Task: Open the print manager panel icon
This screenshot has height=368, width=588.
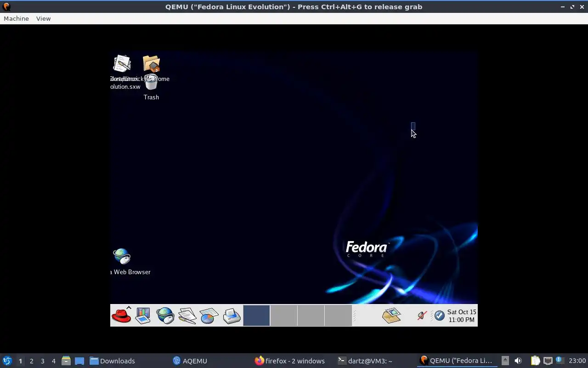Action: click(232, 316)
